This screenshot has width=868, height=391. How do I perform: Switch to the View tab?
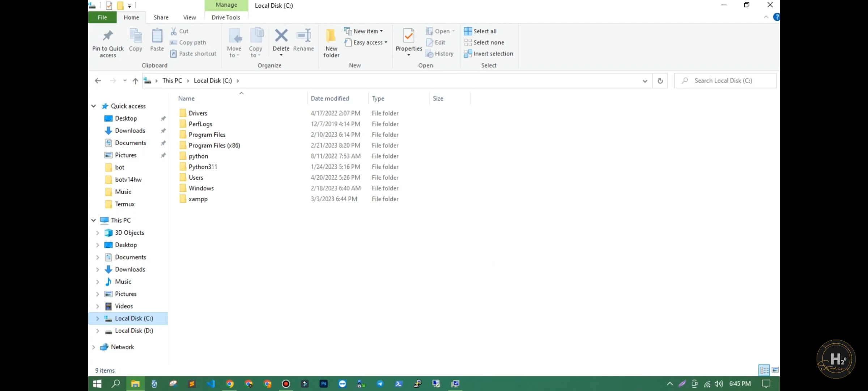[x=190, y=17]
